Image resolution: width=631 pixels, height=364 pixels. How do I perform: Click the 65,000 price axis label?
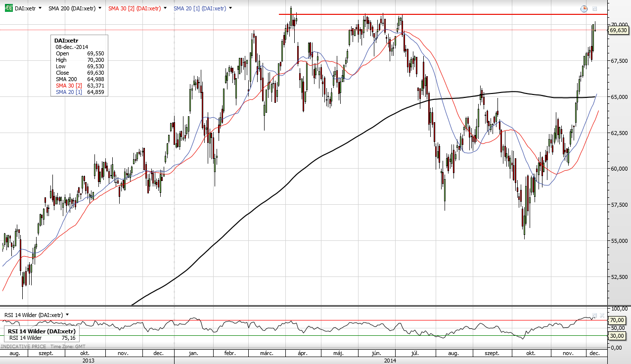point(619,97)
